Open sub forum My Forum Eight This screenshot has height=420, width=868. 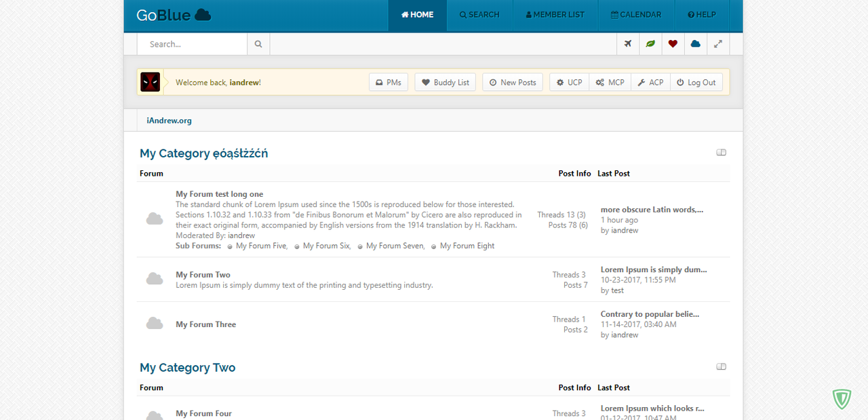[467, 246]
